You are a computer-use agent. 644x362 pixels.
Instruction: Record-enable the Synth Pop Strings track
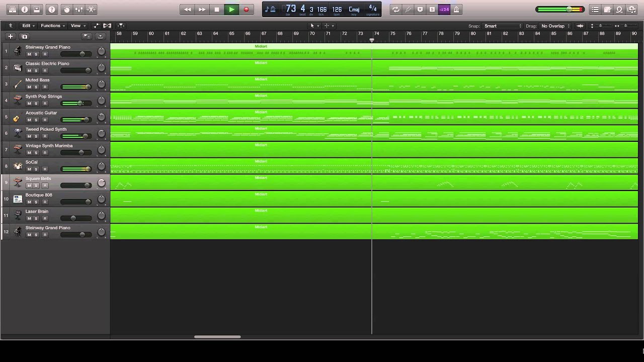[x=45, y=104]
